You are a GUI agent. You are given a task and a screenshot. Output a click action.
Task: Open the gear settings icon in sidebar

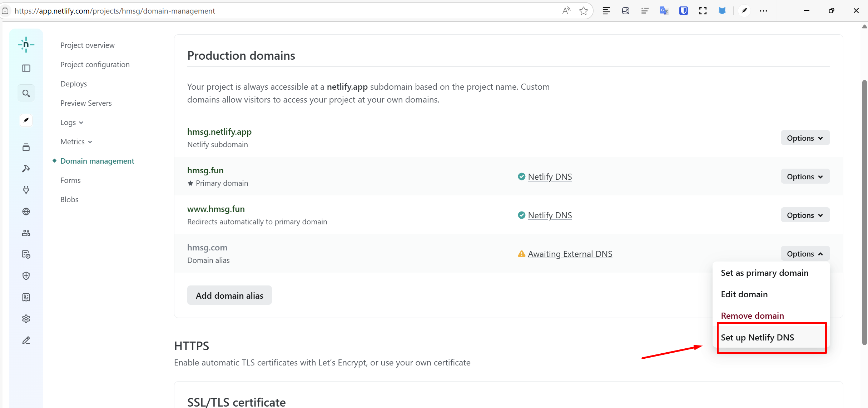pyautogui.click(x=26, y=319)
